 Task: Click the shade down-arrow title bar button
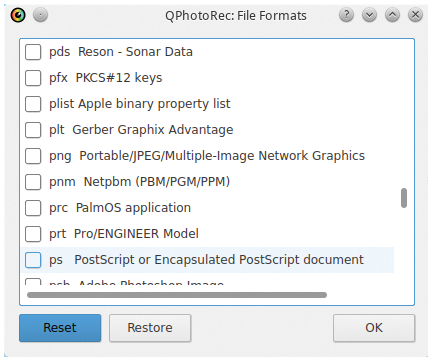369,15
